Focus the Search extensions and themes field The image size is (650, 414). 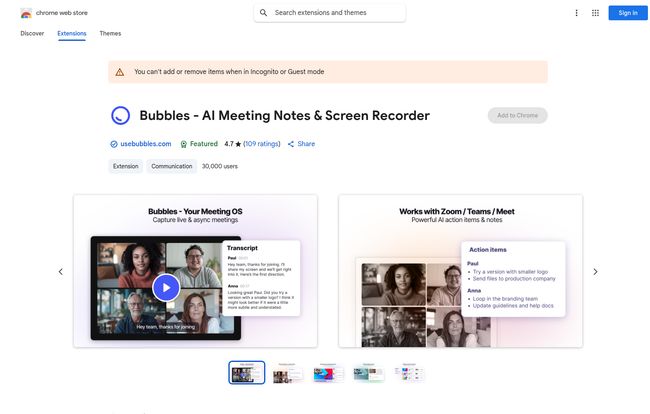(x=330, y=13)
